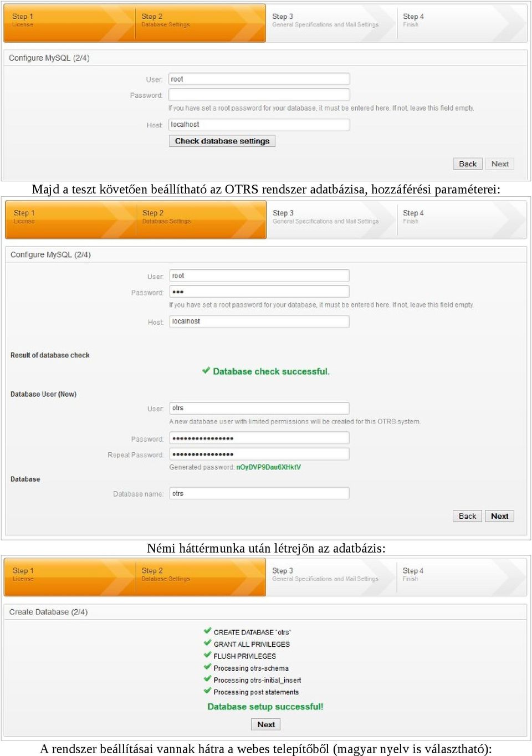The height and width of the screenshot is (756, 532).
Task: Click Next button under Database setup successful
Action: click(266, 724)
